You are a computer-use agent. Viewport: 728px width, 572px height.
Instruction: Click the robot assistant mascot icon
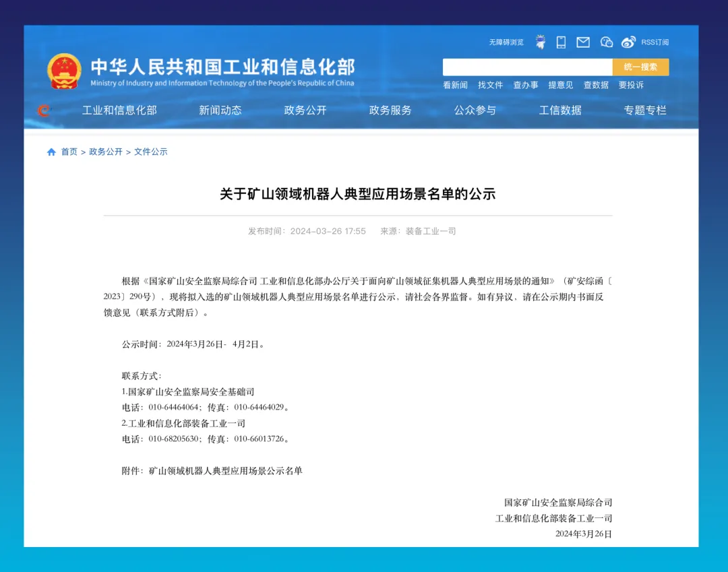click(x=540, y=41)
